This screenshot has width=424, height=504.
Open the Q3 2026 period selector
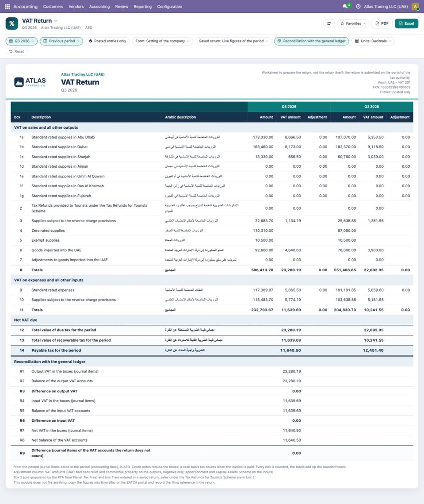click(x=22, y=41)
